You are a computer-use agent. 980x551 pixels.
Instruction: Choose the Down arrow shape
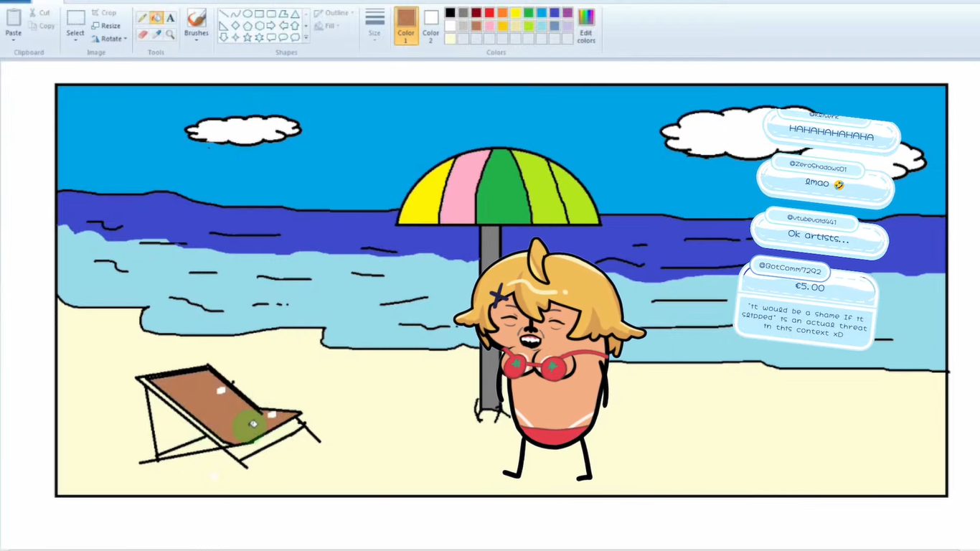(x=223, y=37)
